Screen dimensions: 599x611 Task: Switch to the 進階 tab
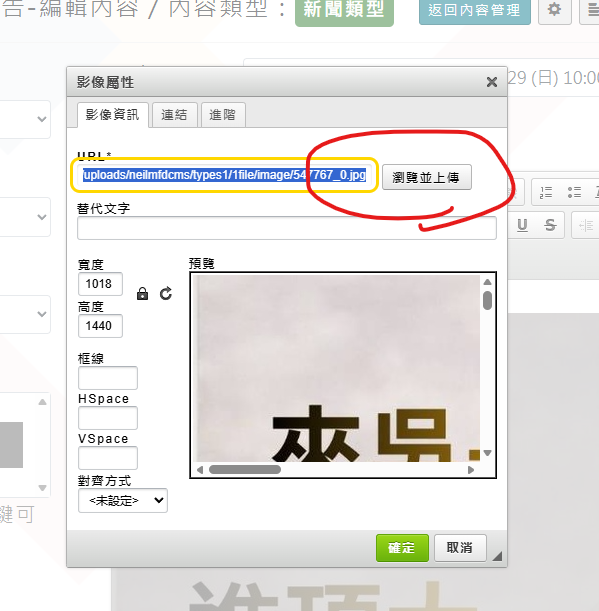pyautogui.click(x=223, y=115)
